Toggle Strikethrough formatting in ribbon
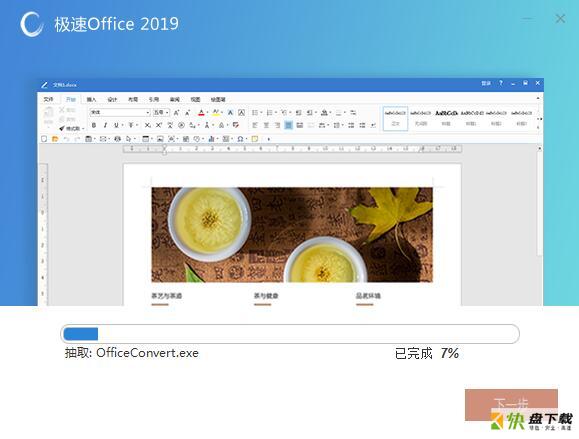This screenshot has height=439, width=579. coord(131,126)
